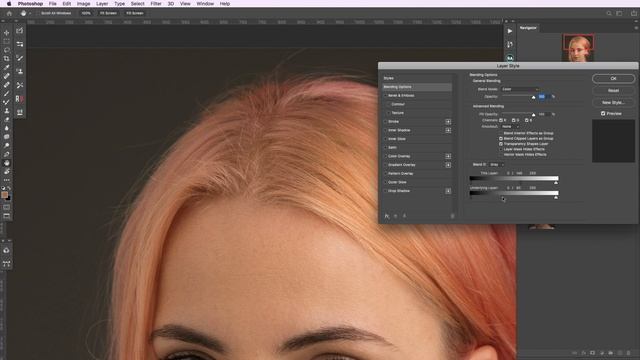Select the Move tool
Viewport: 640px width, 360px height.
pos(7,32)
